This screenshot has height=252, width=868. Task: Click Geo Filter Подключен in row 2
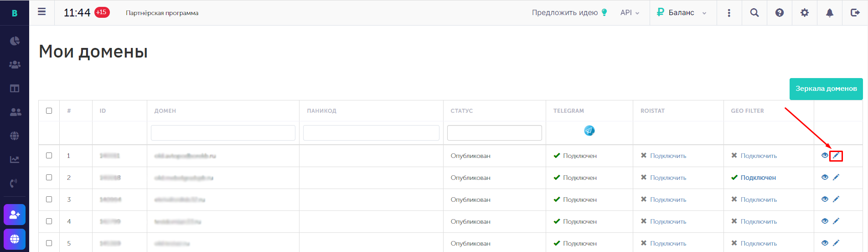tap(758, 178)
